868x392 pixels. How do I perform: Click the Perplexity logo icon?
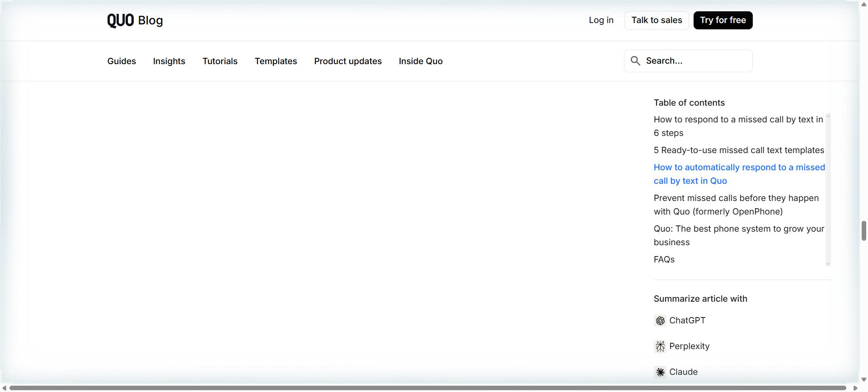(x=660, y=346)
